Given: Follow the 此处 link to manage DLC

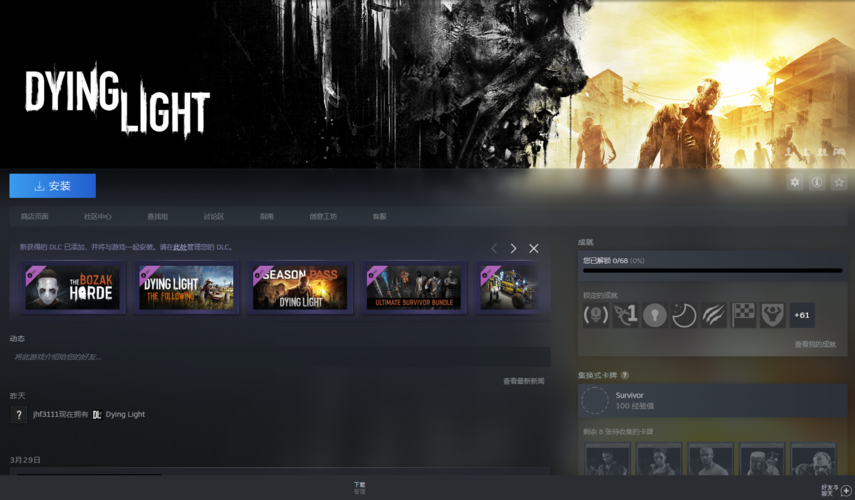Looking at the screenshot, I should (x=180, y=247).
